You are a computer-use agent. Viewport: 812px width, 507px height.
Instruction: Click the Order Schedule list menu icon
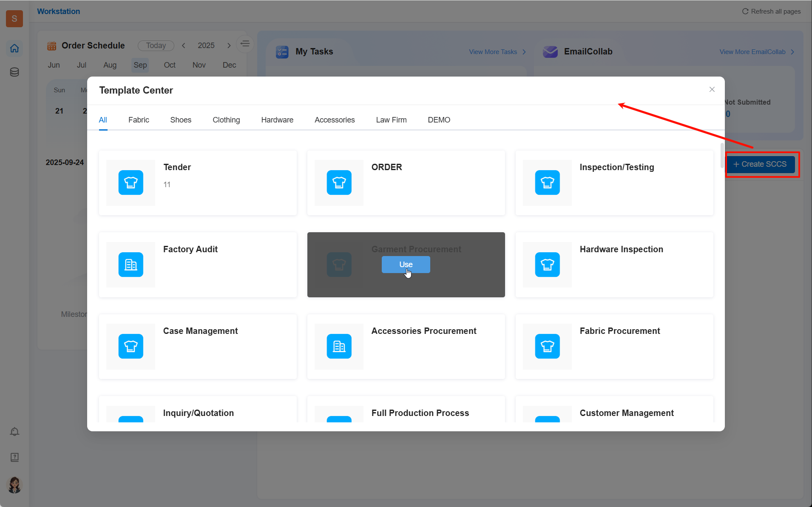pos(245,44)
